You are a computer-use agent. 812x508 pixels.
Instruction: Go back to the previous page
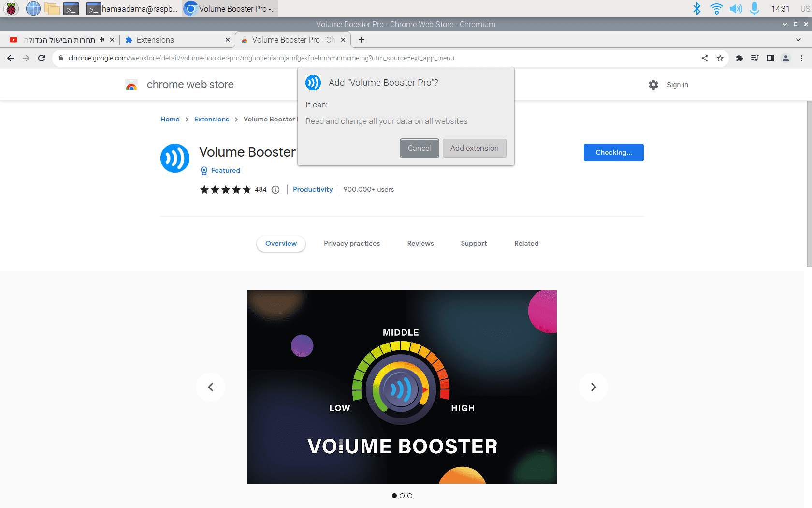point(11,58)
